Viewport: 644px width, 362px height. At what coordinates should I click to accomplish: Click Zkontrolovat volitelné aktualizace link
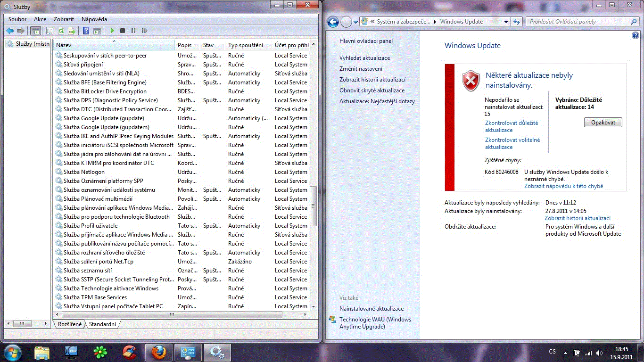tap(512, 143)
